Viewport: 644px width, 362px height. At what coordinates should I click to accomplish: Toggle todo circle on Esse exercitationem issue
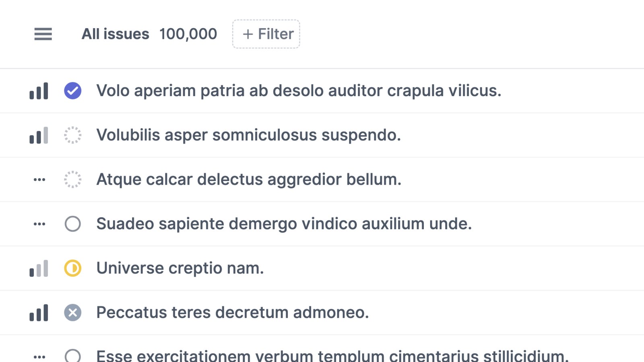click(x=73, y=356)
